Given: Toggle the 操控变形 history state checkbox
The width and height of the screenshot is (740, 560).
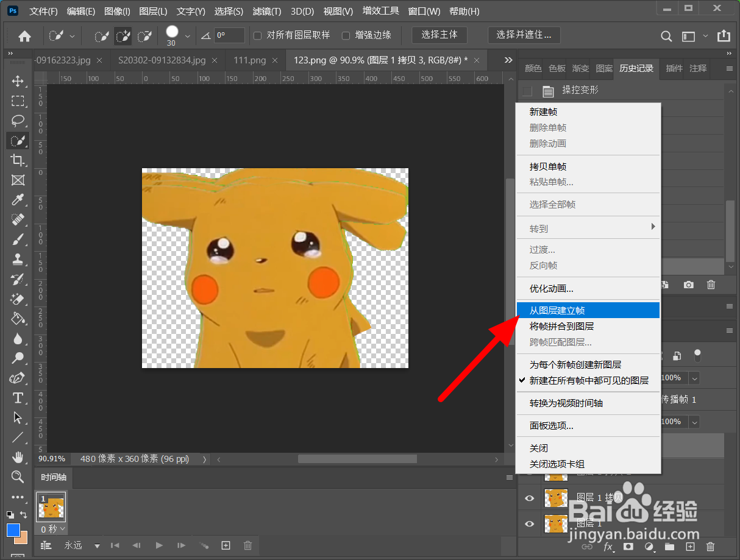Looking at the screenshot, I should 527,91.
